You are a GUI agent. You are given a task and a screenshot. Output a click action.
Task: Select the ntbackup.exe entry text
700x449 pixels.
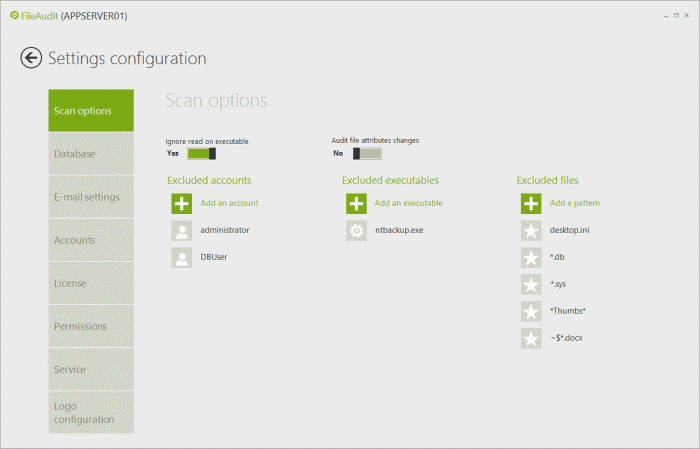click(x=399, y=230)
